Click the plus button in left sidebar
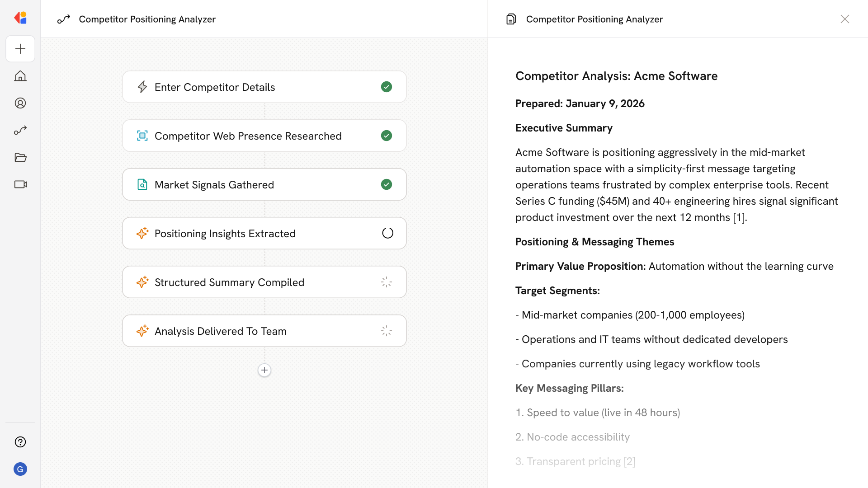 pos(20,49)
